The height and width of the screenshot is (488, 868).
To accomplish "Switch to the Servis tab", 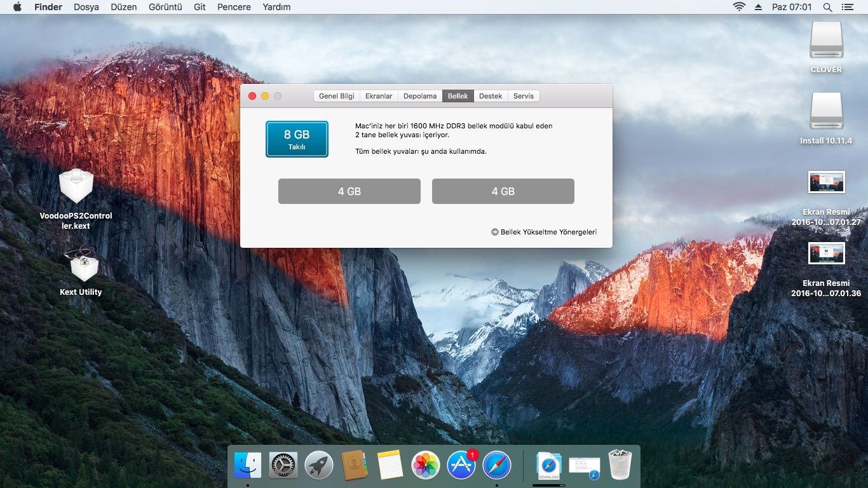I will [x=524, y=96].
